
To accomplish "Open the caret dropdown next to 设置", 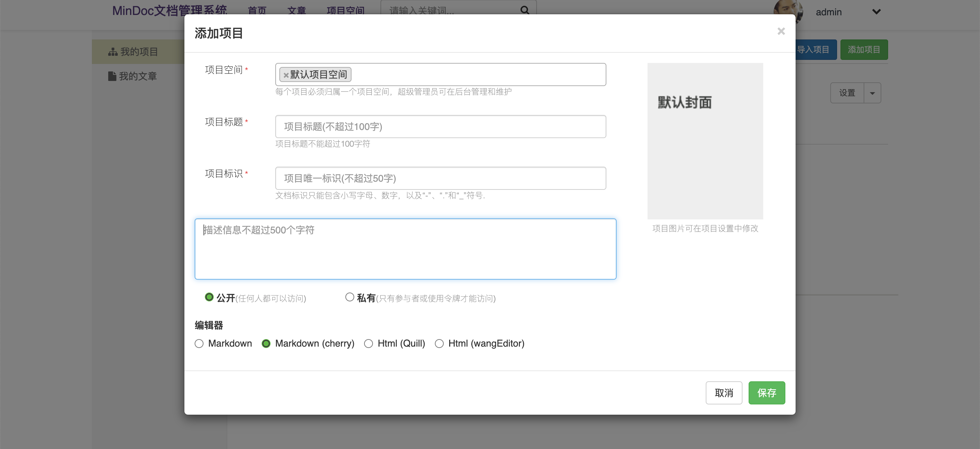I will pyautogui.click(x=872, y=93).
